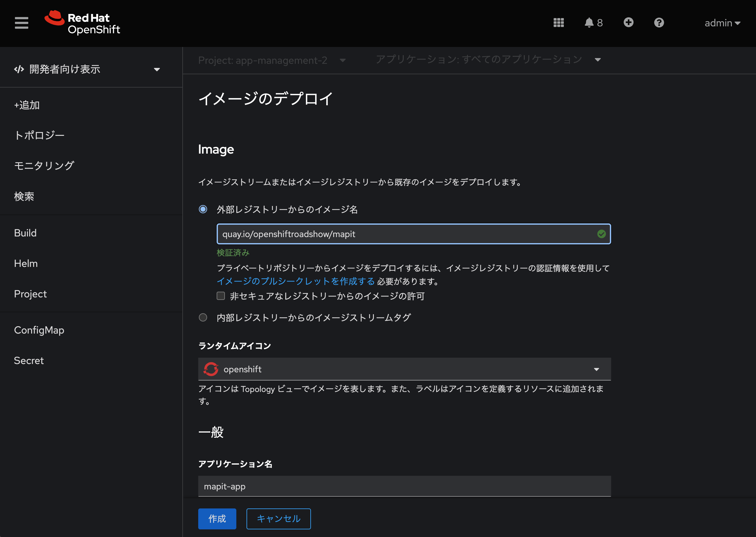
Task: Open the help question mark menu
Action: tap(659, 23)
